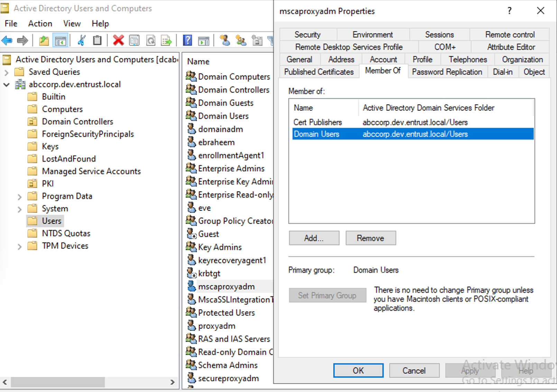Click the Export List toolbar icon
Screen dimensions: 557x392
[x=166, y=41]
